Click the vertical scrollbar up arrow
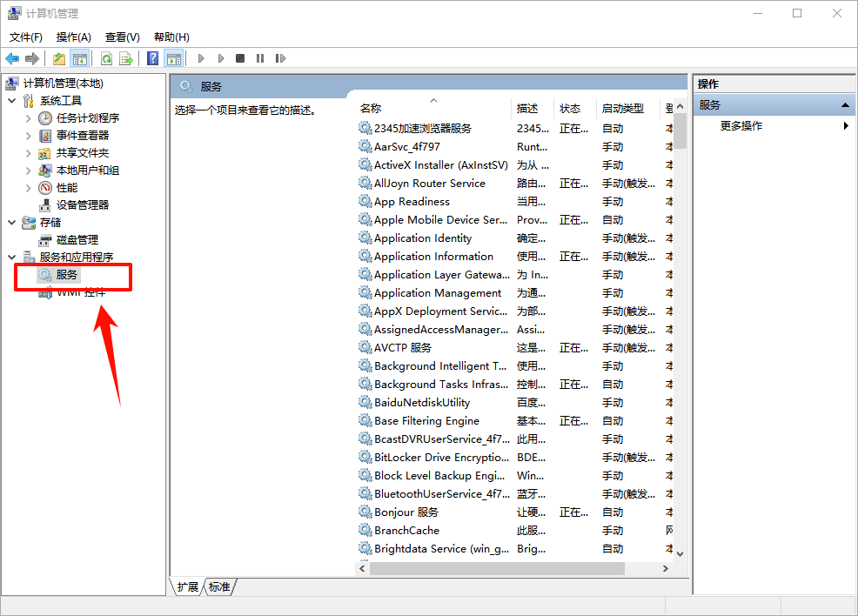The image size is (858, 616). click(680, 106)
